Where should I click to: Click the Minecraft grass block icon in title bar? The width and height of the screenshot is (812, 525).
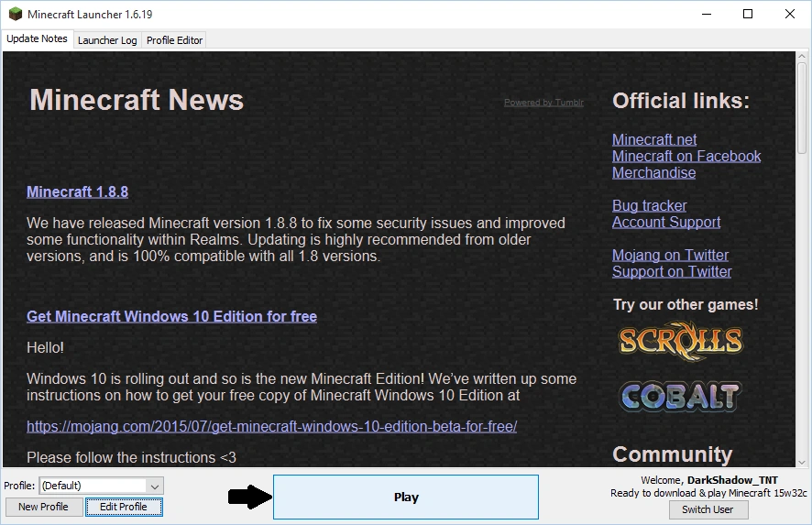(15, 14)
